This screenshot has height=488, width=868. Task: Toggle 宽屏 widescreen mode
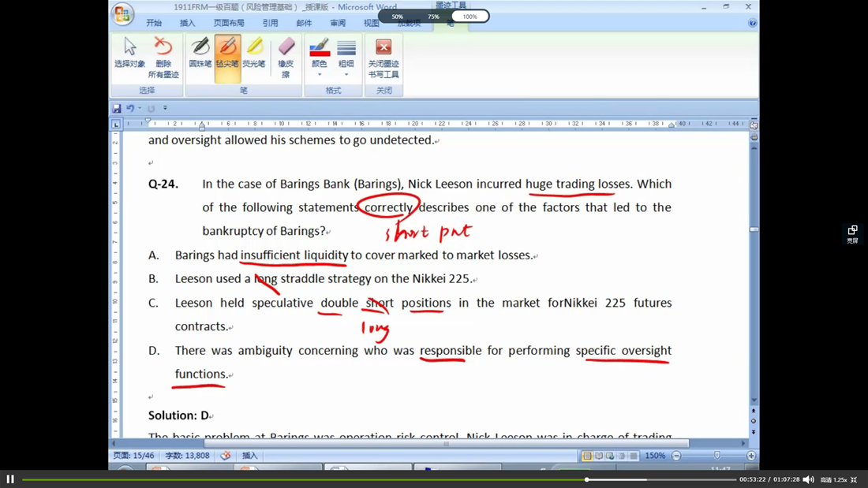click(852, 234)
